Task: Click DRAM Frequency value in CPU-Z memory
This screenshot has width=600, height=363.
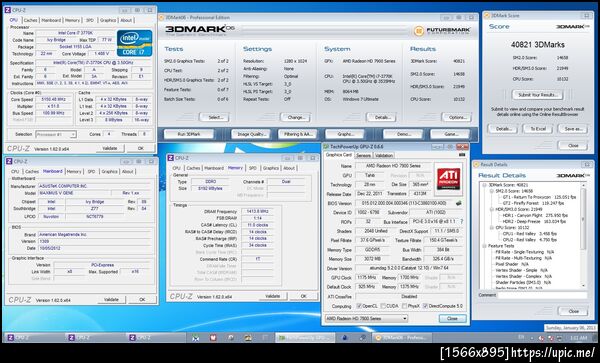Action: pos(258,211)
